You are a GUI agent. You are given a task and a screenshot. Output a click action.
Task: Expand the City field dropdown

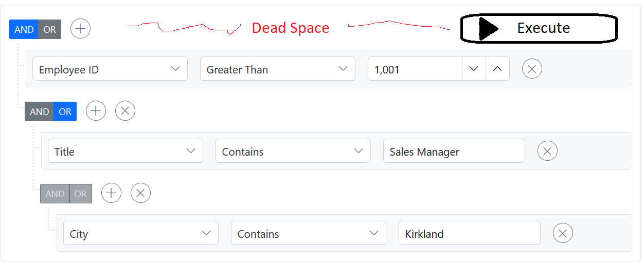pos(140,233)
